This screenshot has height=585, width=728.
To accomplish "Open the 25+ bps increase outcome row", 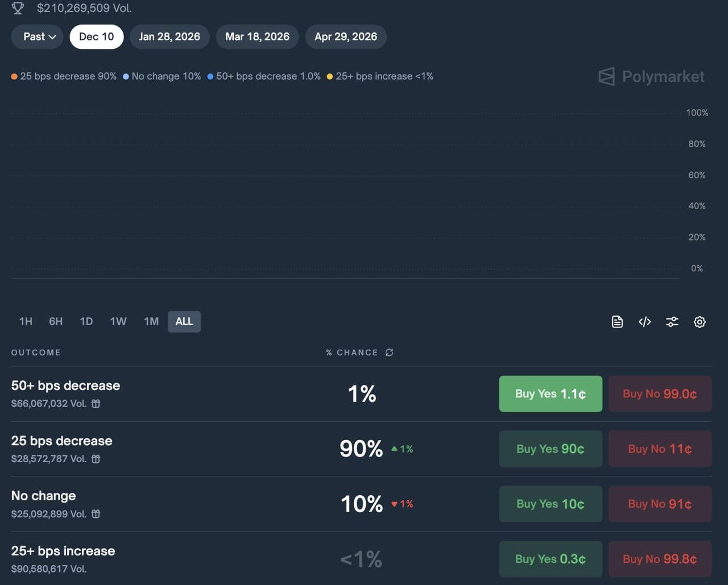I will tap(63, 551).
